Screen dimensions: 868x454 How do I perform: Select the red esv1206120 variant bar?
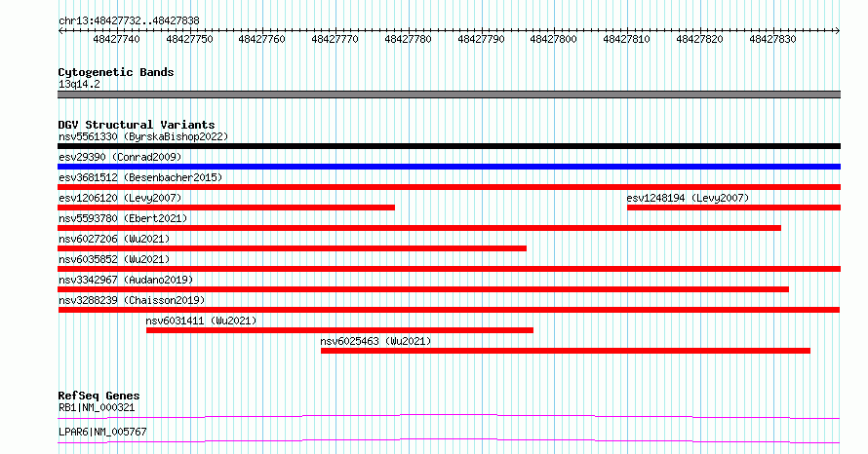226,208
